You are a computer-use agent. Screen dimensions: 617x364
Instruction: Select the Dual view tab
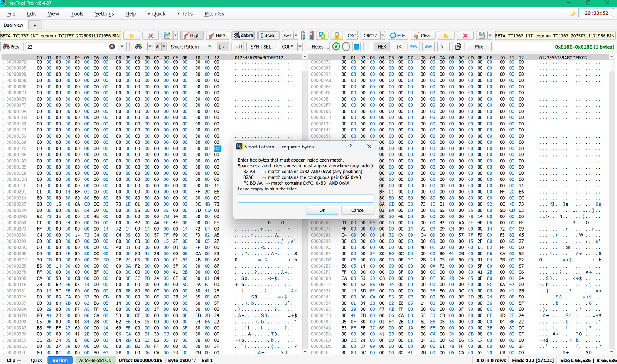point(13,25)
